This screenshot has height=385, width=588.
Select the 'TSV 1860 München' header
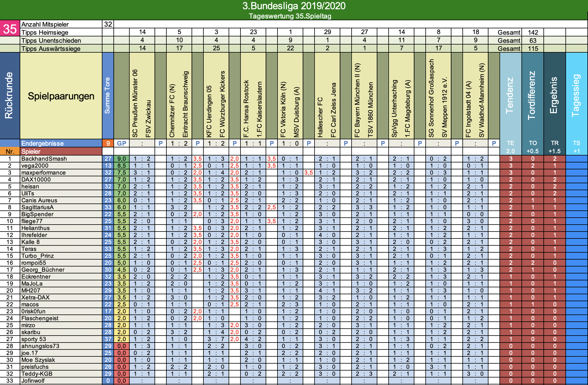(371, 110)
